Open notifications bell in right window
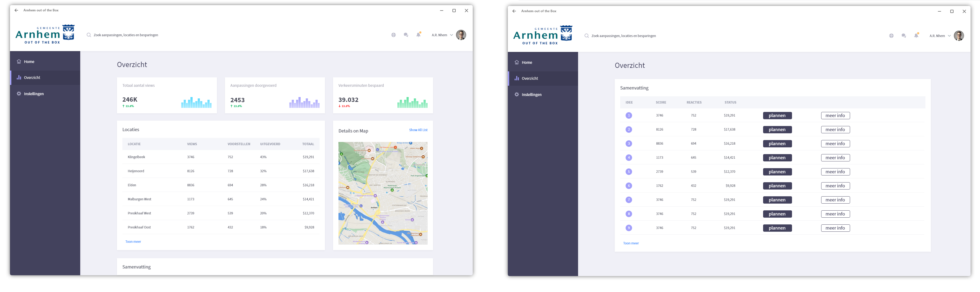Screen dimensions: 980x292 point(916,35)
